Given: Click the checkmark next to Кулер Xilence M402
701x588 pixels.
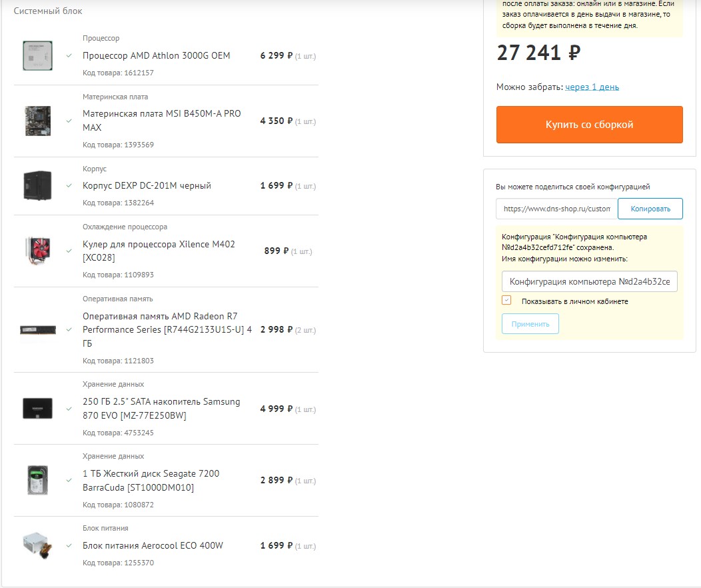Looking at the screenshot, I should pyautogui.click(x=69, y=251).
